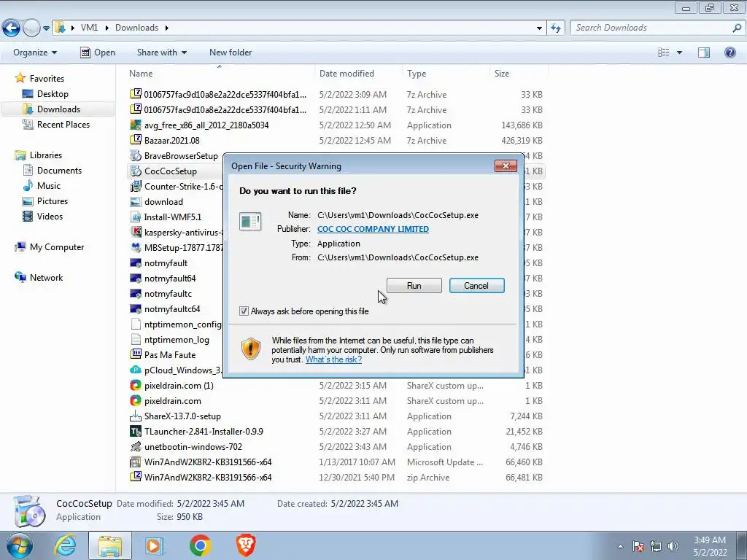This screenshot has height=560, width=747.
Task: Select CocCocSetup file icon in list
Action: click(x=136, y=171)
